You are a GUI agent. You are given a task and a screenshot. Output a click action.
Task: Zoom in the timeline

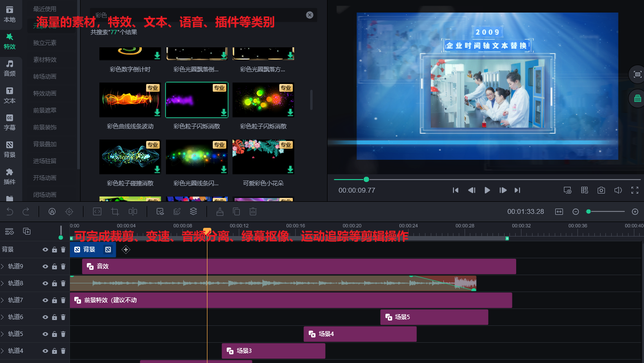(635, 211)
